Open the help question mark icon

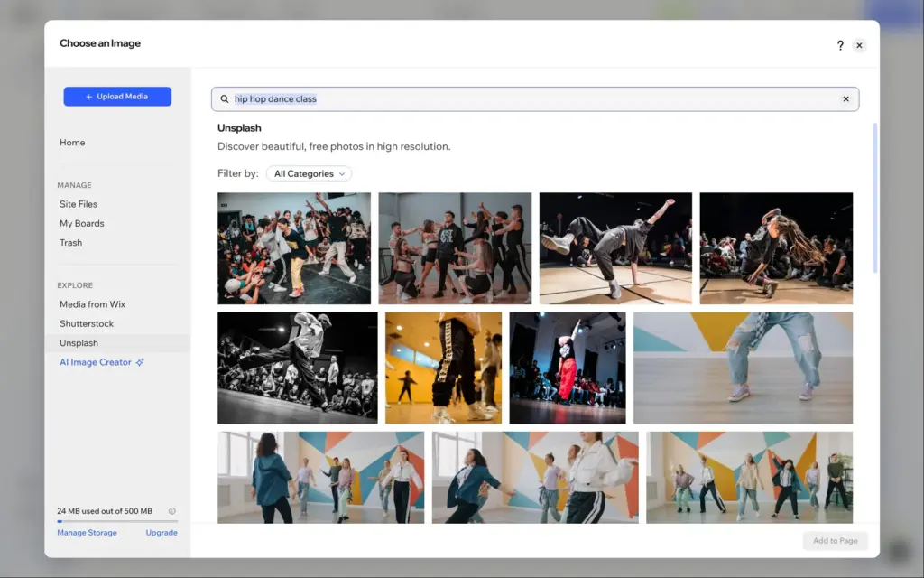point(840,45)
